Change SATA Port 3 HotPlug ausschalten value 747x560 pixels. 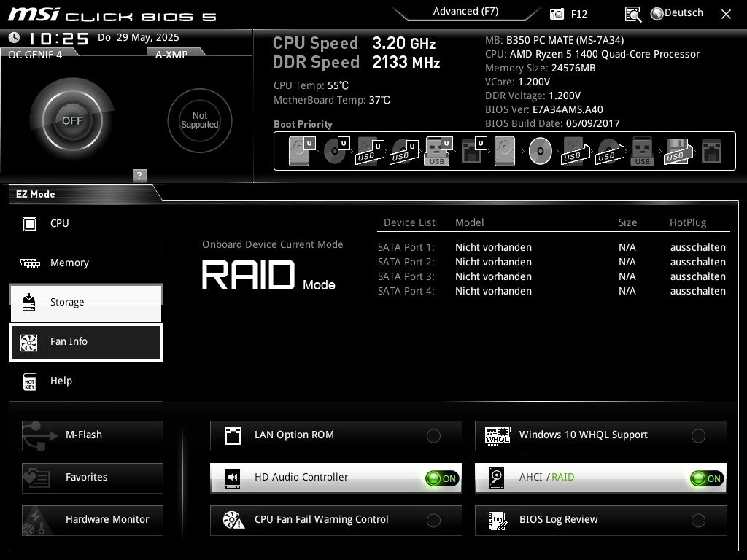click(698, 276)
